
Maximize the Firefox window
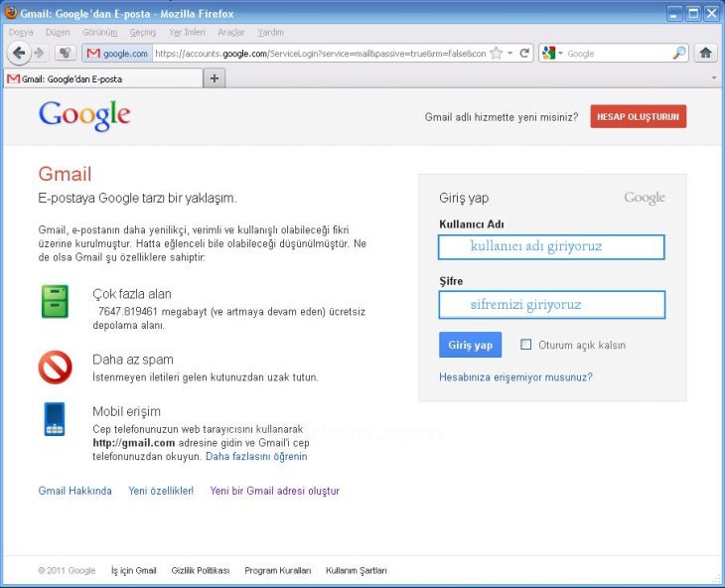[x=693, y=13]
